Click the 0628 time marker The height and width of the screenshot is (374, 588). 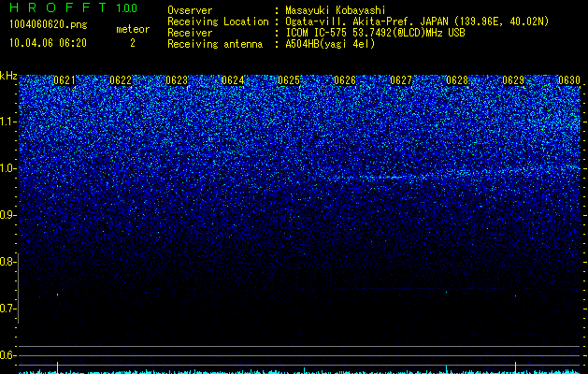tap(457, 80)
